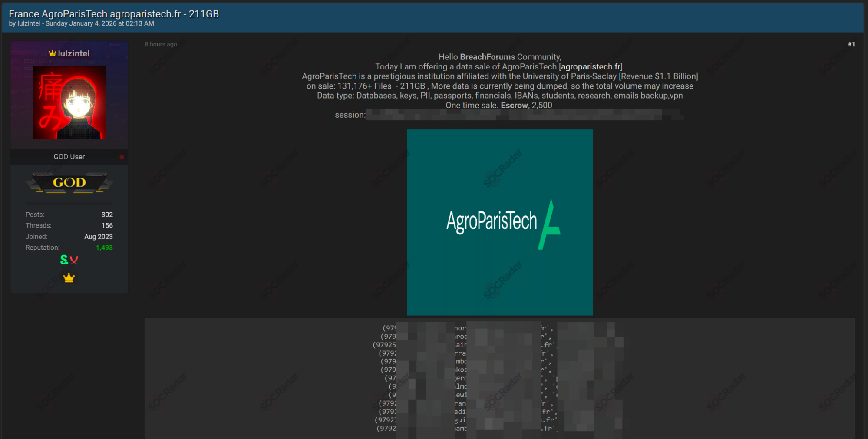
Task: Click Joined date Aug 2023
Action: tap(99, 237)
